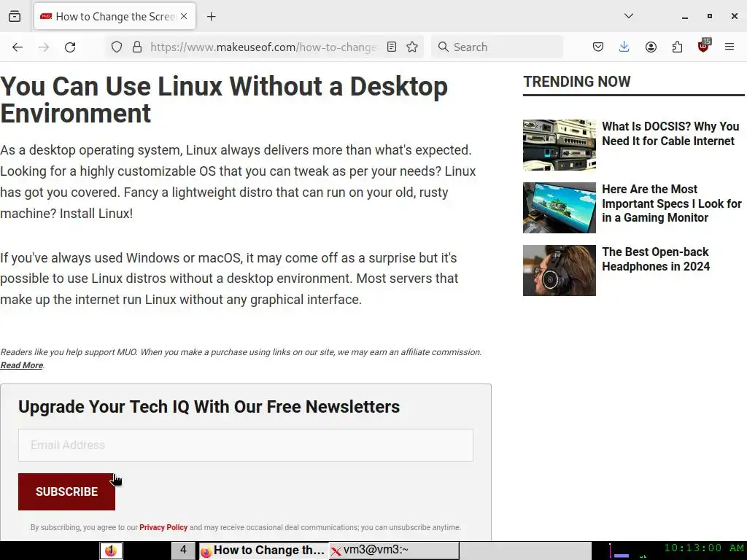Close the How to Change the Screen tab
The image size is (747, 560).
point(184,16)
